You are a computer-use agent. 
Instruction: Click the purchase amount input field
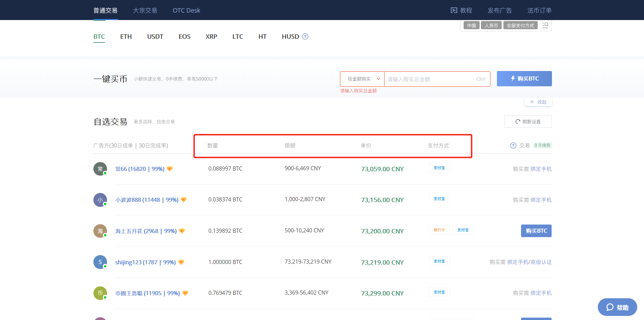[430, 79]
